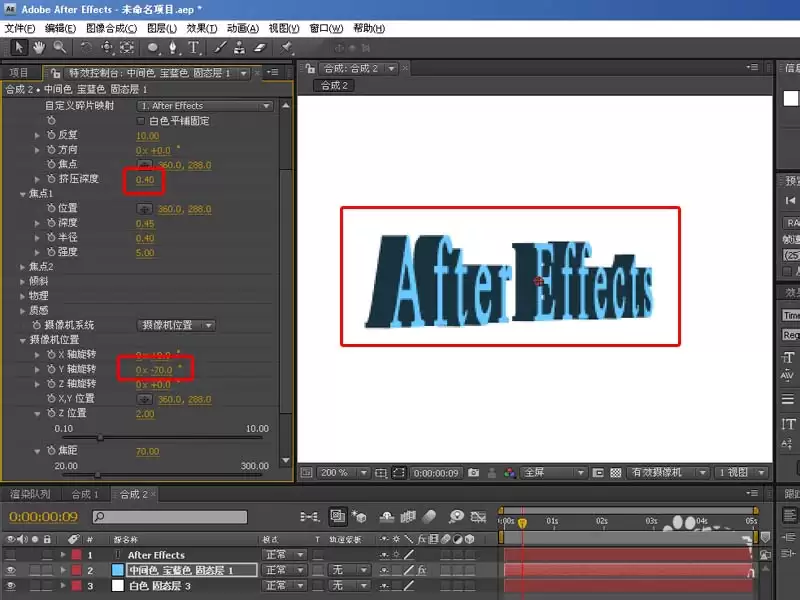The image size is (800, 600).
Task: Open the 自定义碎片映射 dropdown
Action: [205, 106]
